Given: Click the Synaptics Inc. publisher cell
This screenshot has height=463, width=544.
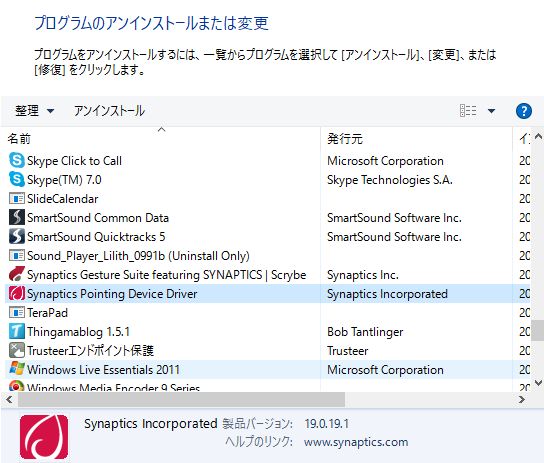Looking at the screenshot, I should coord(363,275).
